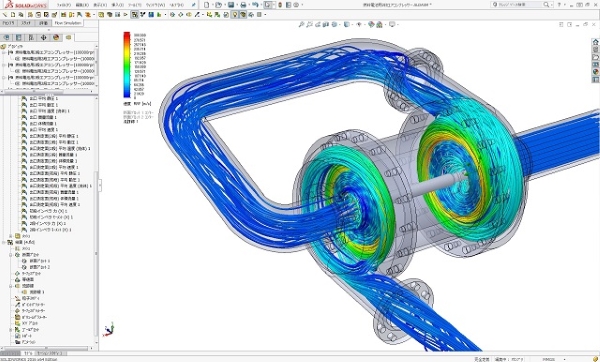
Task: Undo with the curved arrow icon
Action: (255, 5)
